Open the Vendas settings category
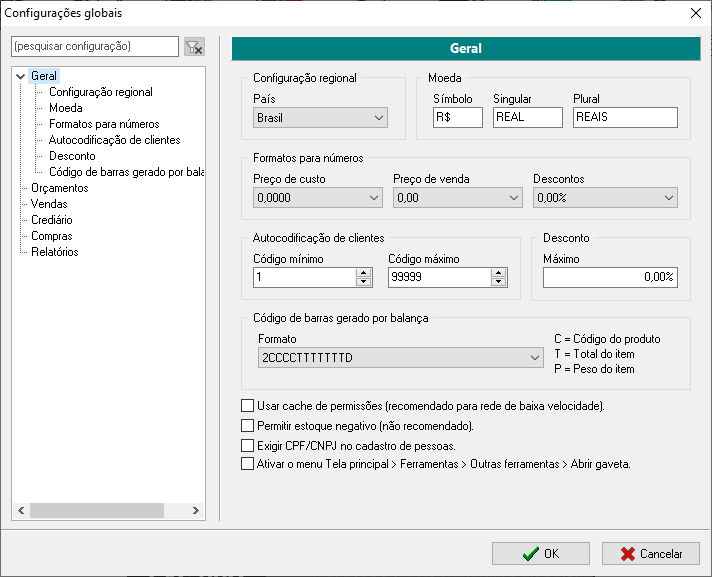The width and height of the screenshot is (712, 577). [49, 204]
